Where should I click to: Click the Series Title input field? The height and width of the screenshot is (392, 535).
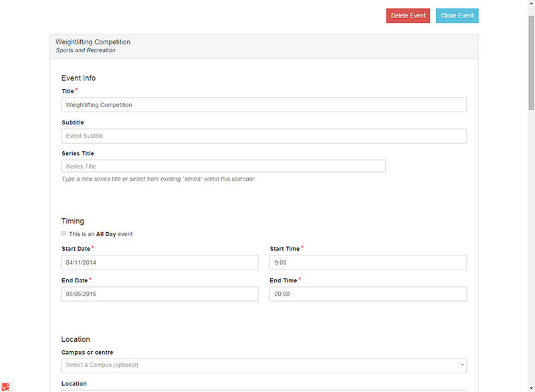click(x=223, y=166)
